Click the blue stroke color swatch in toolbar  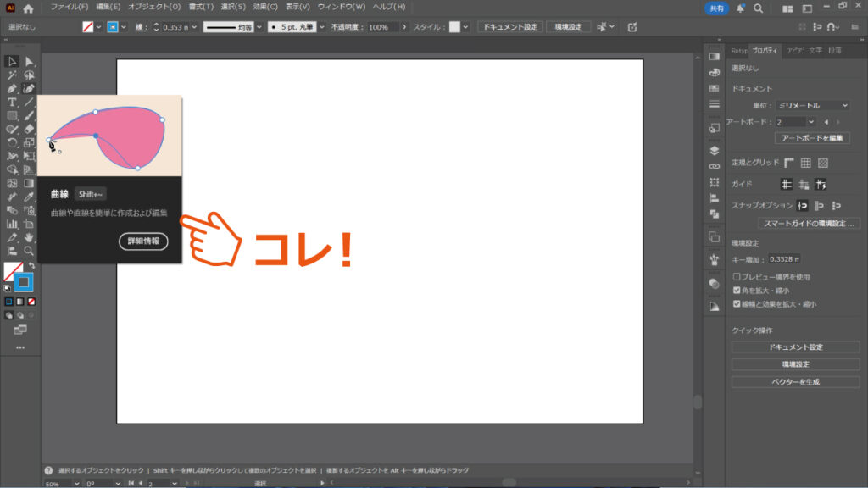tap(24, 282)
